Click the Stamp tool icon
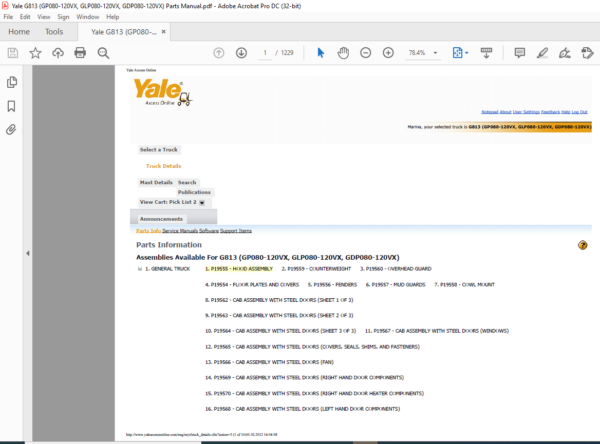This screenshot has height=444, width=600. (x=587, y=53)
